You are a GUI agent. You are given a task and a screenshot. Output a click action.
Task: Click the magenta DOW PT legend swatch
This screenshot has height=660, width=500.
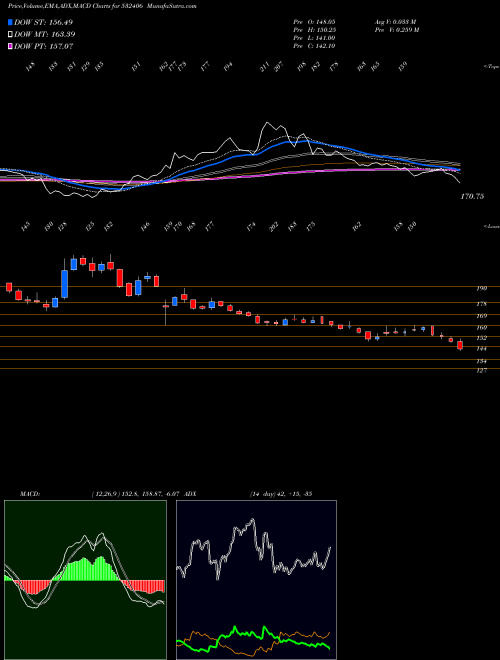pos(10,46)
